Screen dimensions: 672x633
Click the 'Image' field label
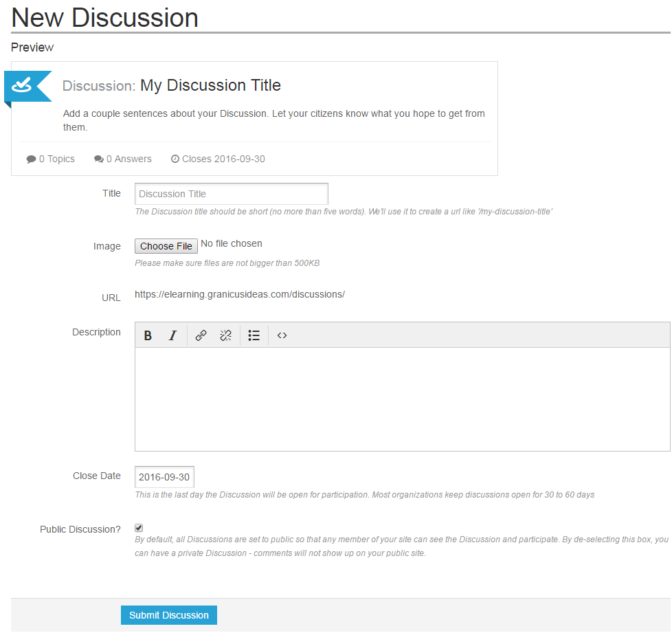point(107,247)
